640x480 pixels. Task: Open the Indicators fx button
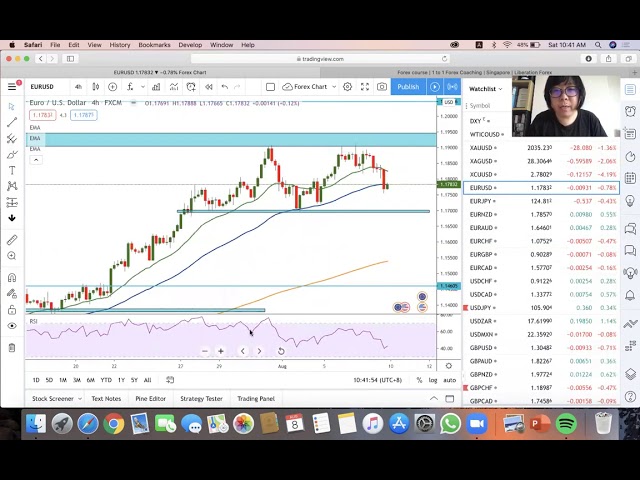130,87
